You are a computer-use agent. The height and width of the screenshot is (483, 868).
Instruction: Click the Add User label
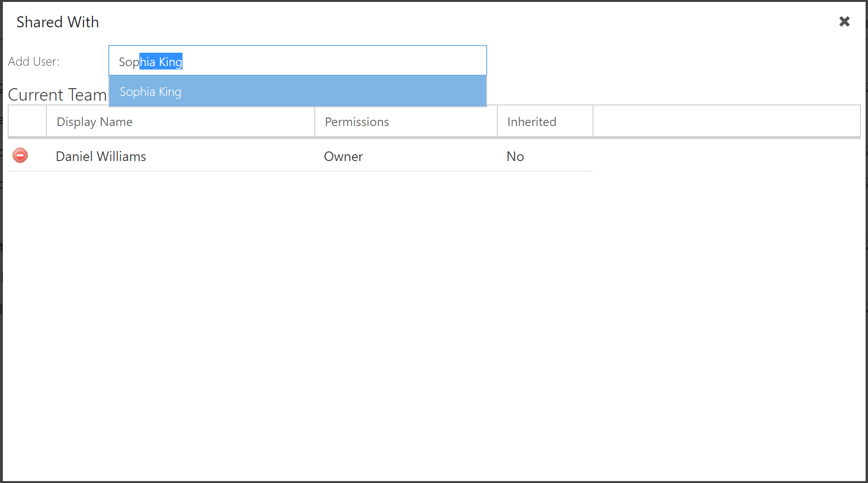[x=34, y=61]
